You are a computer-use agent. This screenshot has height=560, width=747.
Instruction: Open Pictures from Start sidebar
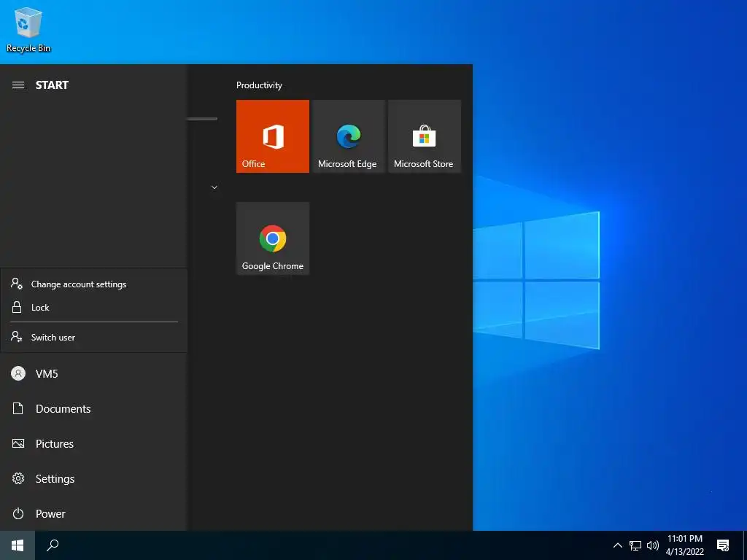pyautogui.click(x=94, y=444)
